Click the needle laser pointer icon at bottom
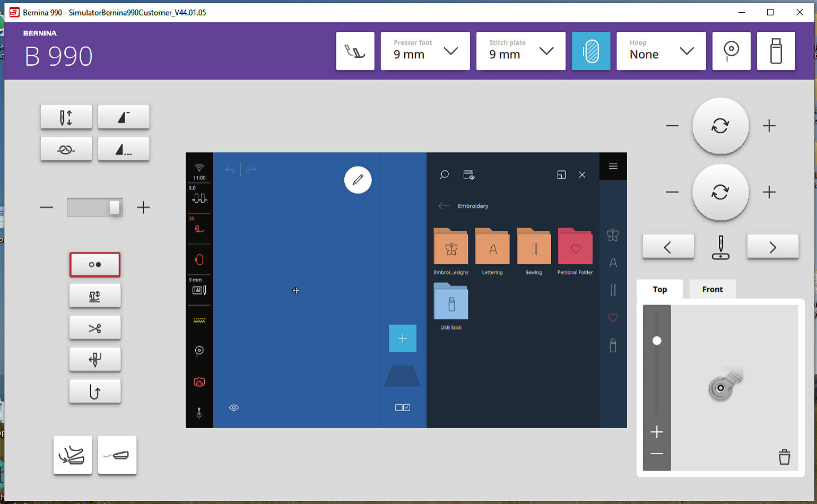 (199, 413)
